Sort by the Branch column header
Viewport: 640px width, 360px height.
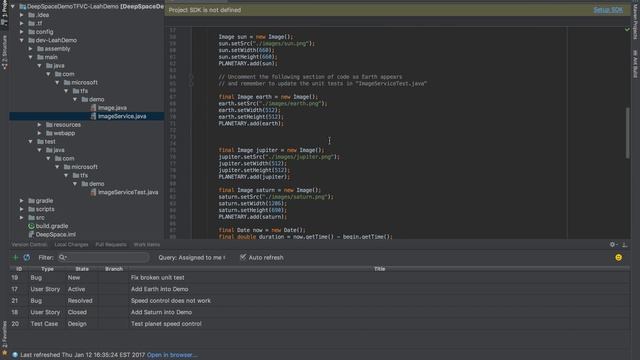tap(113, 269)
